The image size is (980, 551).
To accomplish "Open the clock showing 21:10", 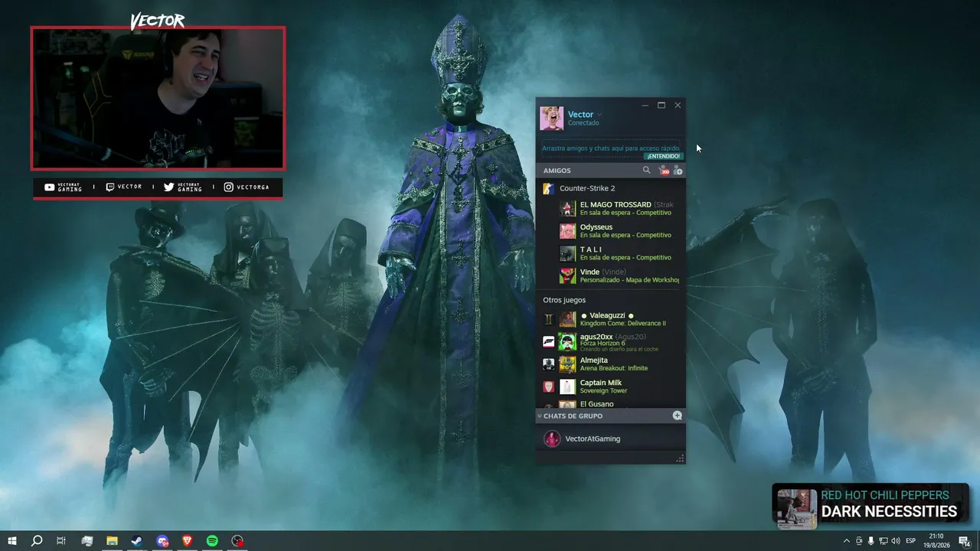I will (936, 541).
